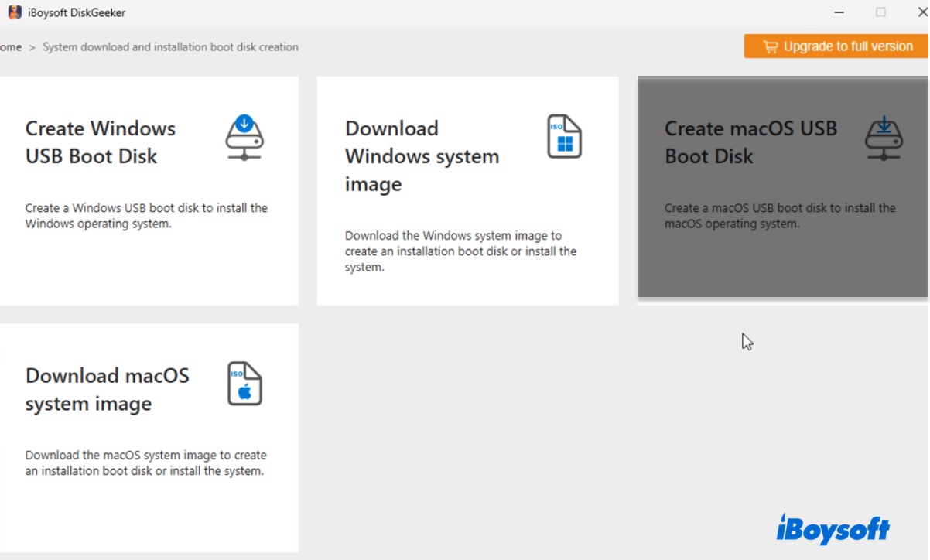Click the iBoysoft DiskGeeker title text
Viewport: 930px width, 560px height.
(75, 12)
